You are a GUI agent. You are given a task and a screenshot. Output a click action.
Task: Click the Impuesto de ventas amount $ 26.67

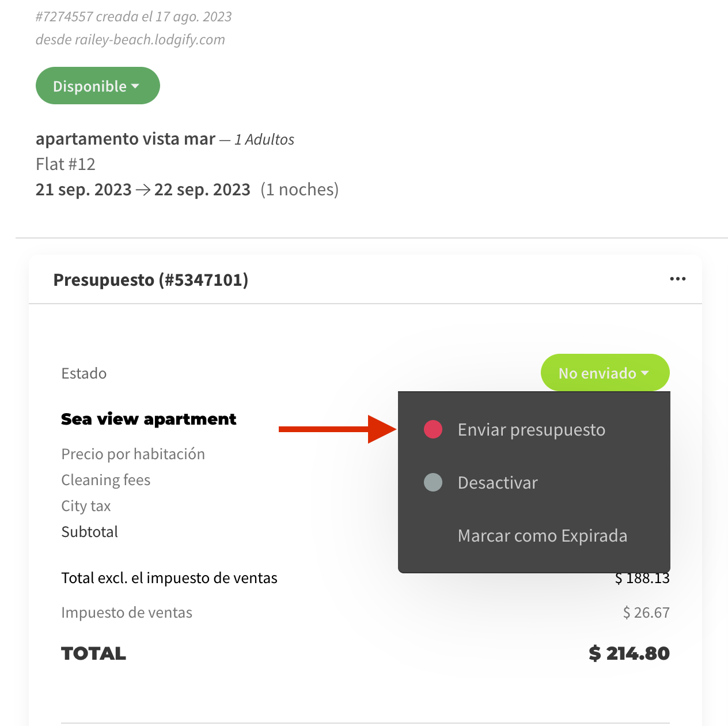(x=646, y=612)
